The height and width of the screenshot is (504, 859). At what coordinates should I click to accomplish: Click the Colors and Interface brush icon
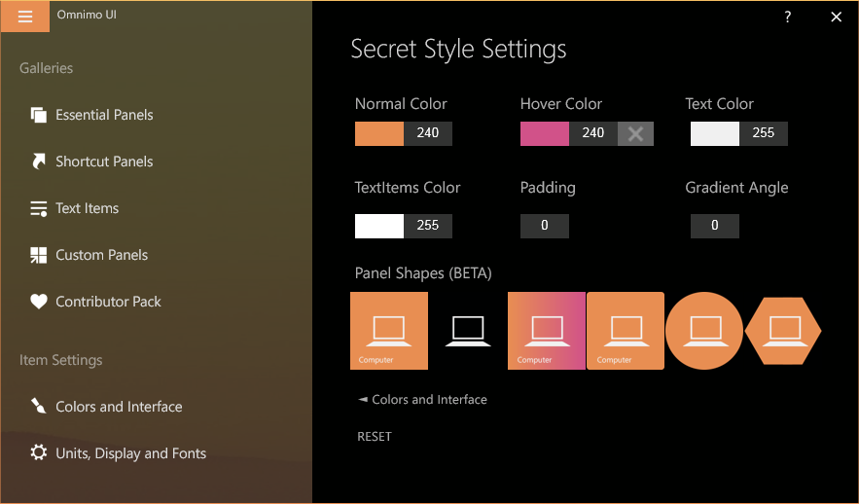pos(38,406)
